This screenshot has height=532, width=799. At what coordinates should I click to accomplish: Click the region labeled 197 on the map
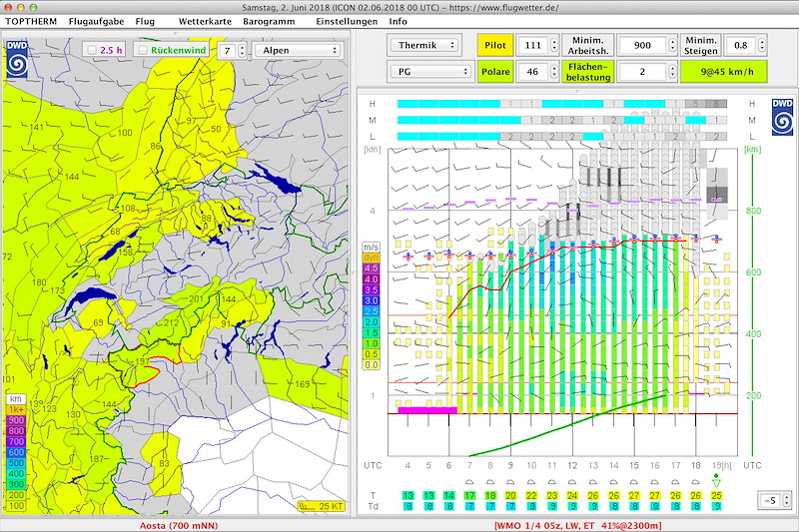(142, 361)
